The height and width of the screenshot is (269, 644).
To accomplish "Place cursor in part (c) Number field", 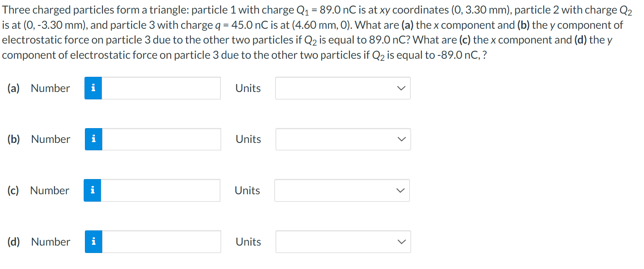I will click(161, 190).
